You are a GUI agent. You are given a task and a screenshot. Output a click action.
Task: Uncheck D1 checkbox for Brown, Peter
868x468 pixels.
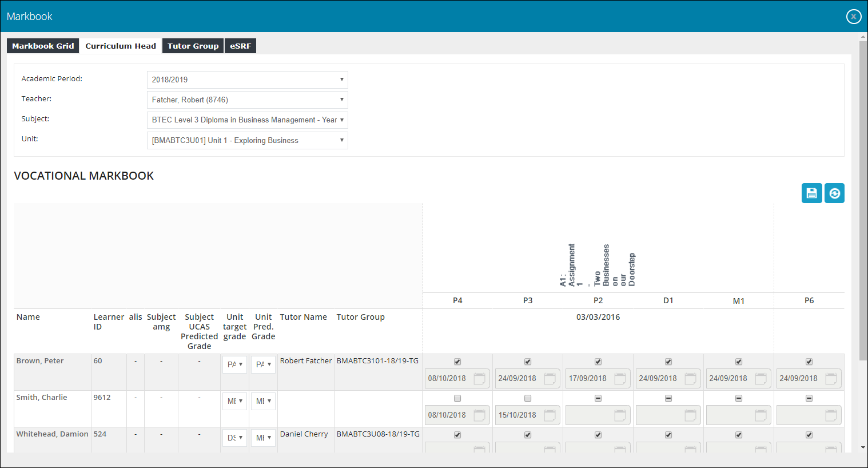tap(668, 362)
